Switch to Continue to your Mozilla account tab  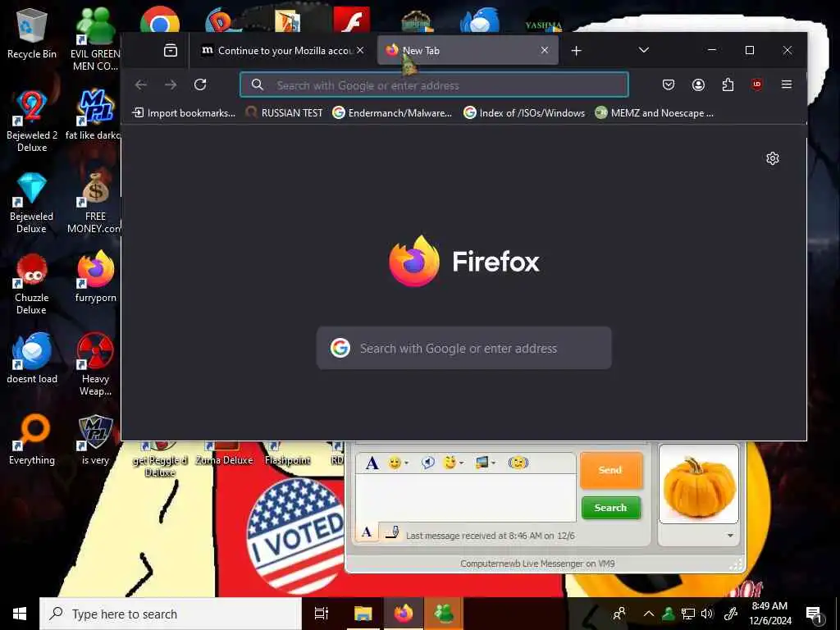point(276,50)
